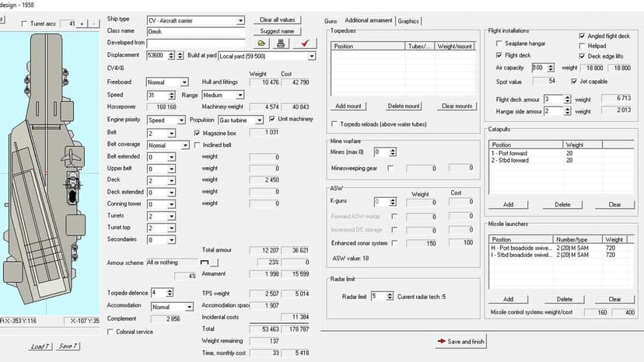Click Add mount under Torpedoes
Screen dimensions: 644x362
[348, 106]
